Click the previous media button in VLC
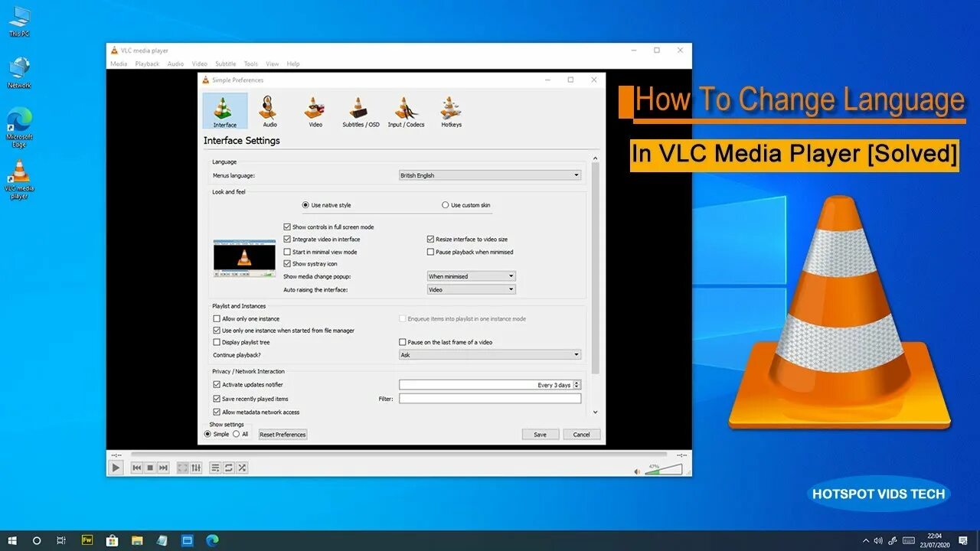This screenshot has height=551, width=980. (x=137, y=468)
